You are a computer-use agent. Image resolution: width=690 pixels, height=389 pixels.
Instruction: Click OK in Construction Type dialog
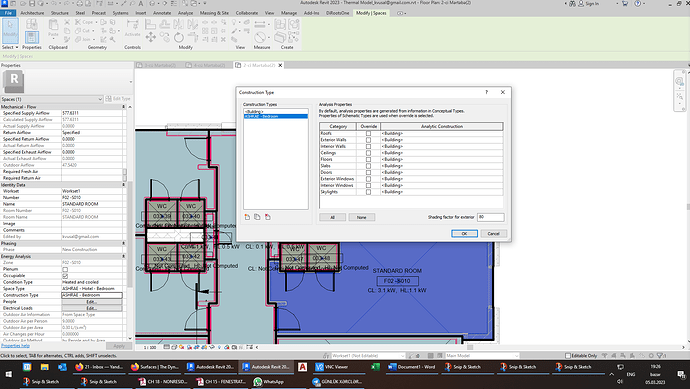[464, 234]
